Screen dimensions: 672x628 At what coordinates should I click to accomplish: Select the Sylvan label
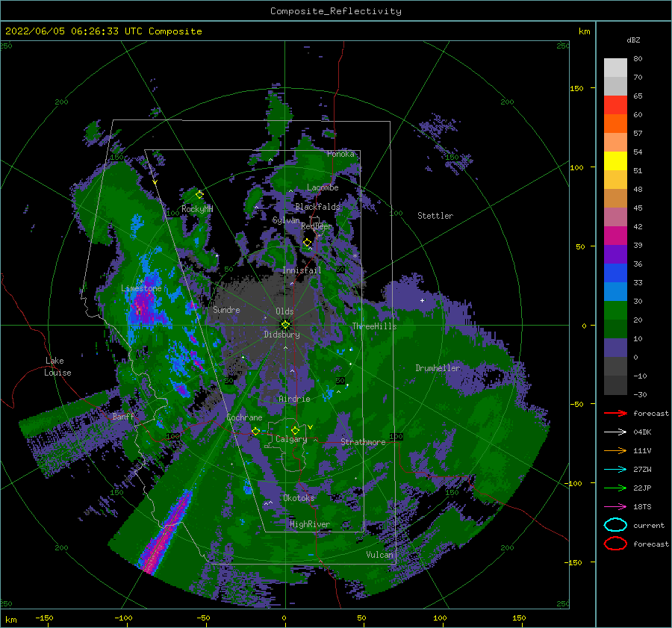pyautogui.click(x=286, y=220)
